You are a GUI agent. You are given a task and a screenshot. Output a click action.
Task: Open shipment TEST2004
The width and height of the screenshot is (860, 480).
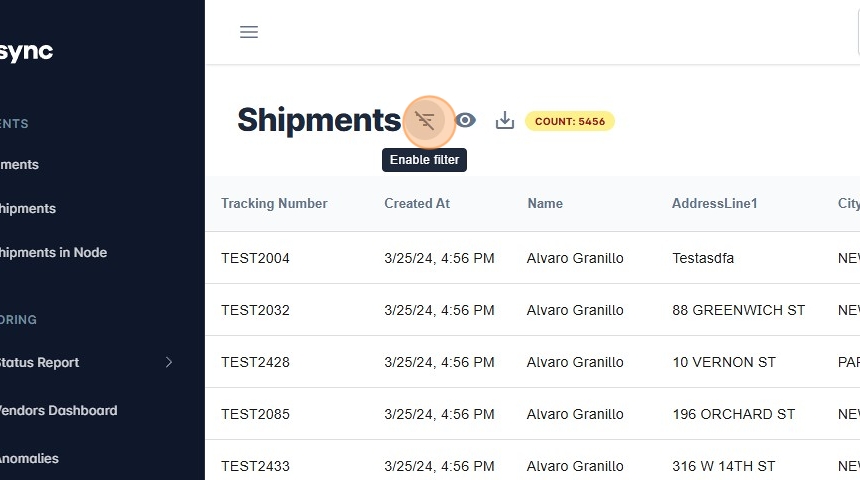[255, 258]
